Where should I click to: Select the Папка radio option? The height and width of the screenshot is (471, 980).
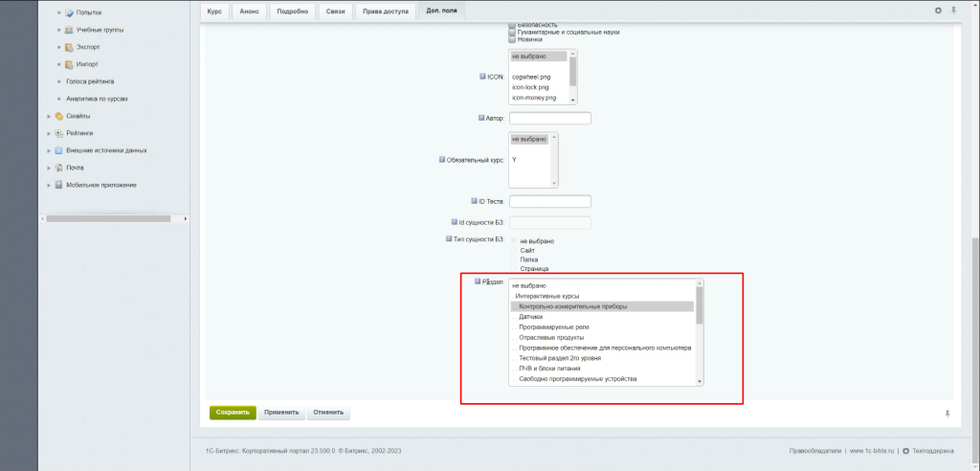514,259
